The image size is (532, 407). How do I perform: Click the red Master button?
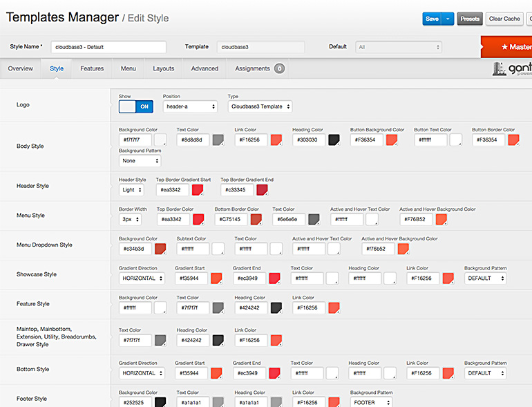point(506,47)
